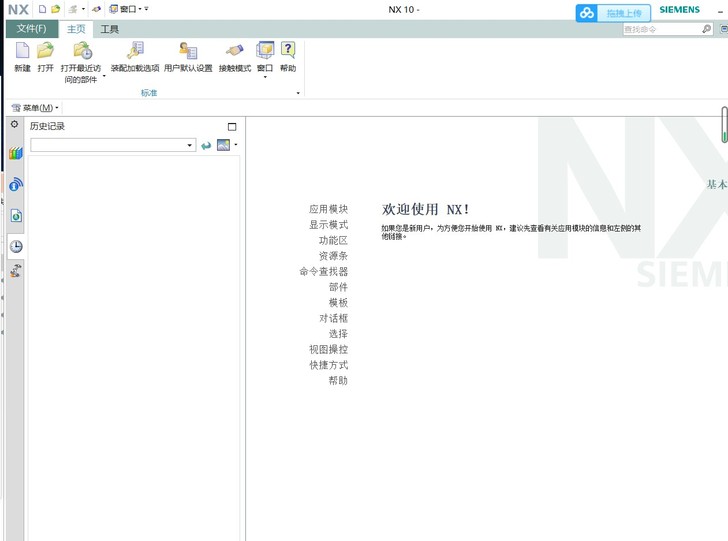Click the SIEMENS logo in the title bar

[x=679, y=10]
